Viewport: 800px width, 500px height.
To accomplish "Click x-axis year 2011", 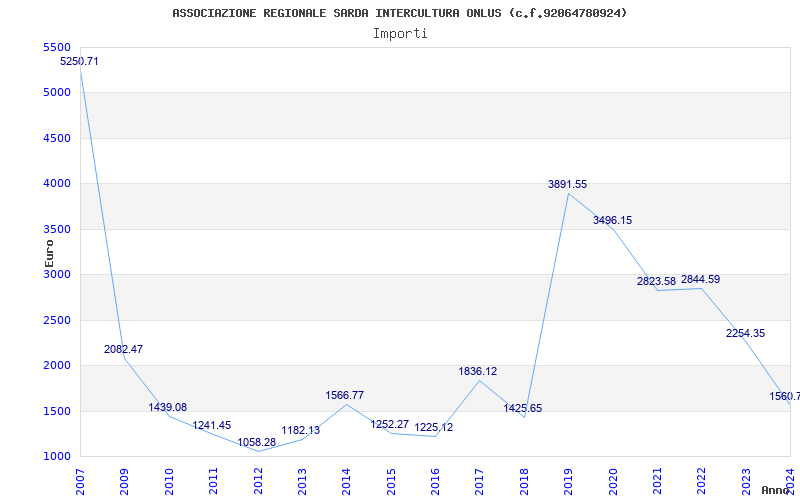I will tap(213, 481).
